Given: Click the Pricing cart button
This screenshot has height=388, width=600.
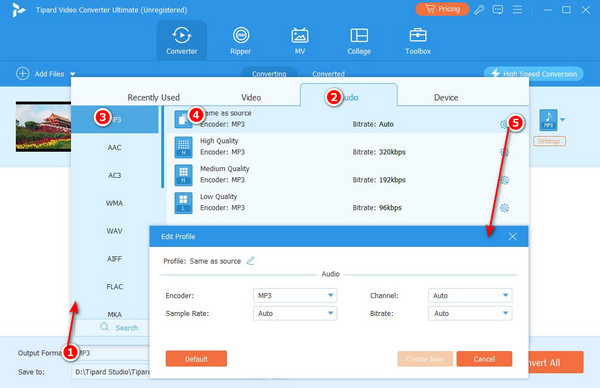Looking at the screenshot, I should tap(442, 9).
